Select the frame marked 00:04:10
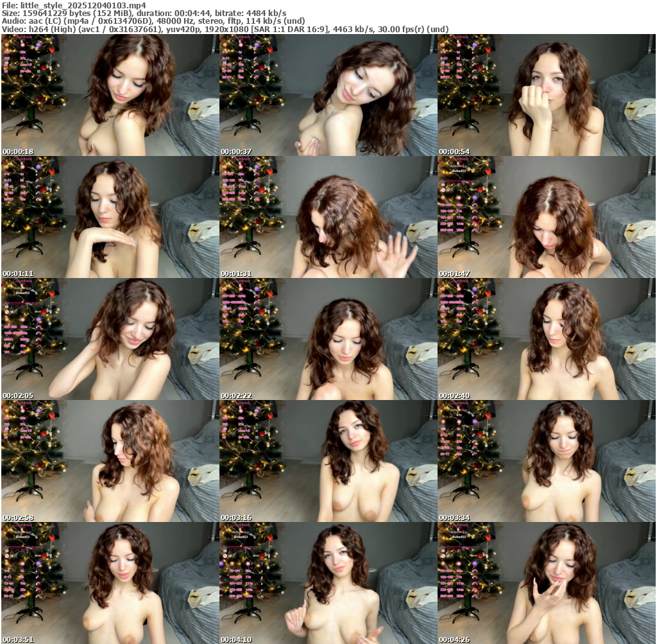This screenshot has height=644, width=657. (328, 583)
